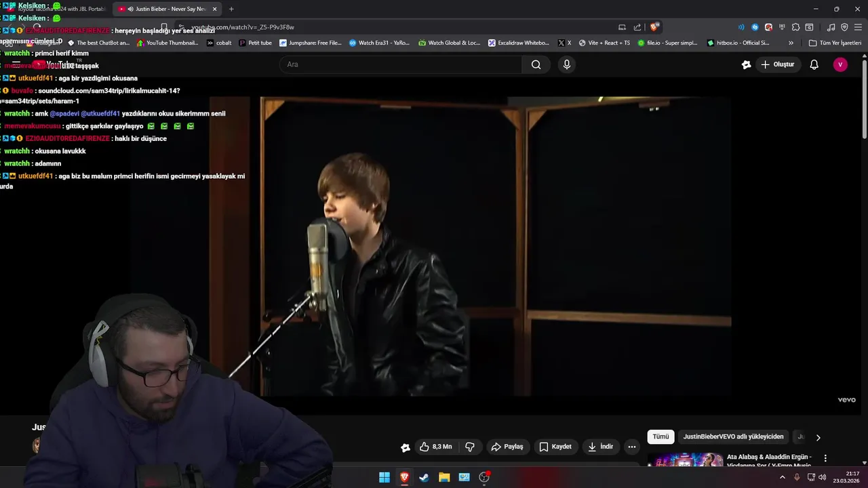Click the İndir download button
The height and width of the screenshot is (488, 868).
(x=601, y=447)
